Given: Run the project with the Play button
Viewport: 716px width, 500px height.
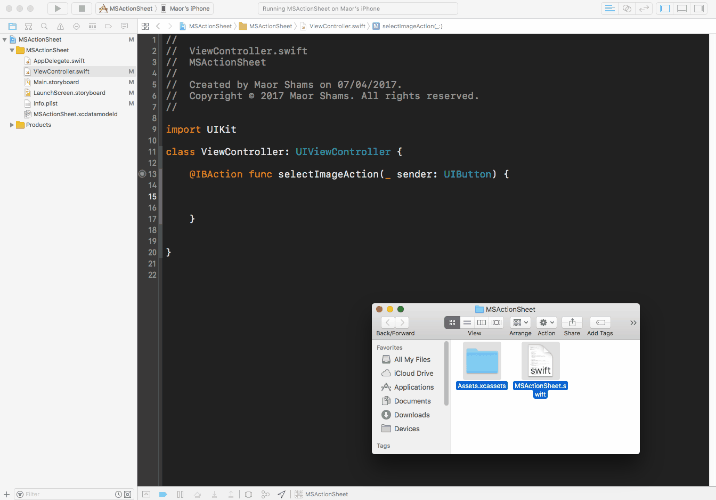Looking at the screenshot, I should coord(57,8).
